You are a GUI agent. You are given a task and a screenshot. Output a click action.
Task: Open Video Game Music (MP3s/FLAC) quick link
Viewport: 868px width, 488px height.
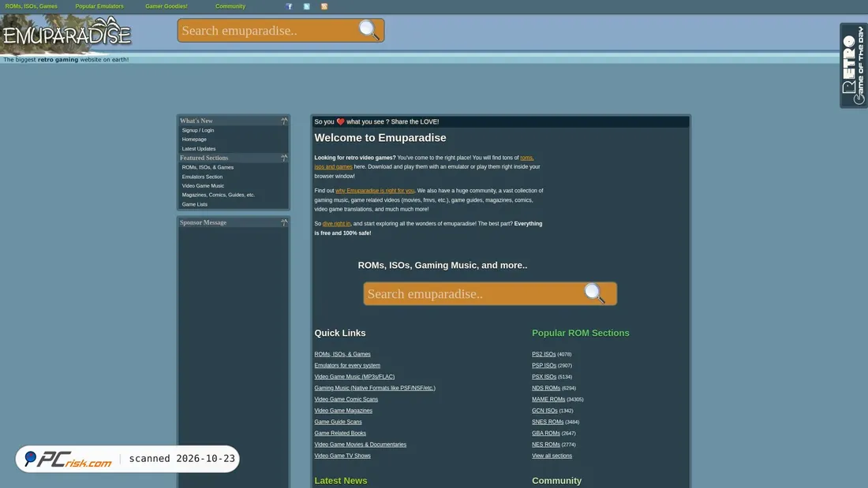pos(354,377)
